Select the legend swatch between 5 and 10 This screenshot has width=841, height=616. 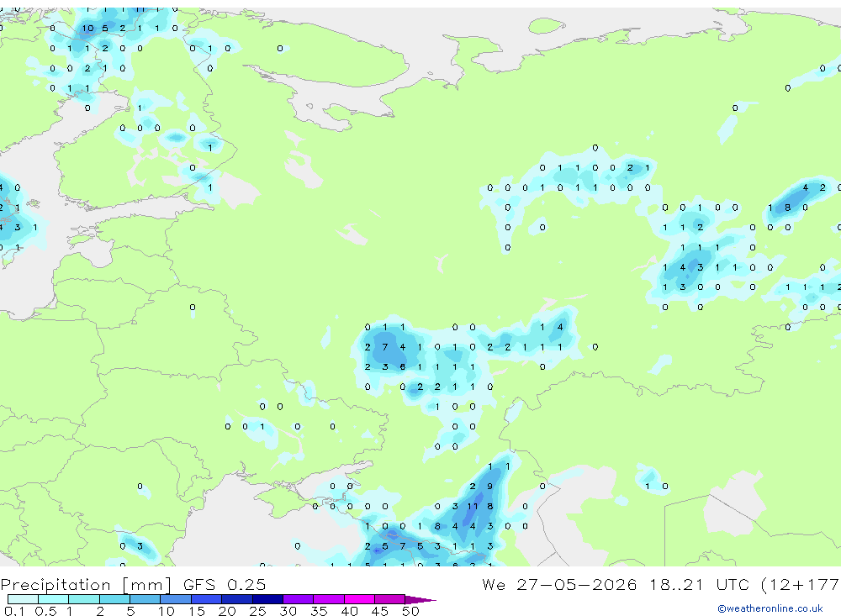coord(145,599)
